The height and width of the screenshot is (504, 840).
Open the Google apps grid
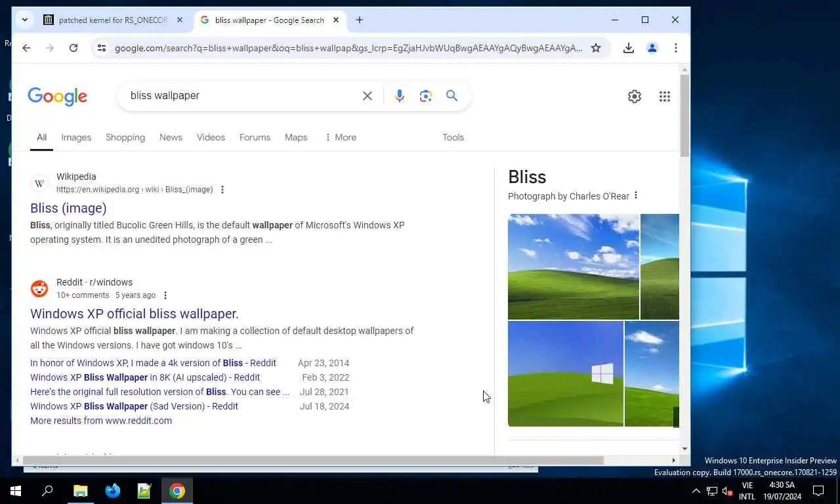[665, 96]
